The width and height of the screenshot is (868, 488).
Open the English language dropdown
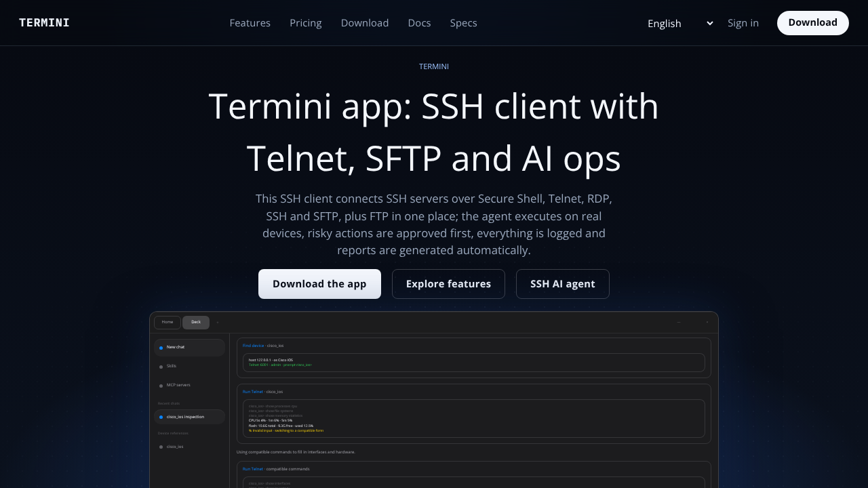coord(680,23)
